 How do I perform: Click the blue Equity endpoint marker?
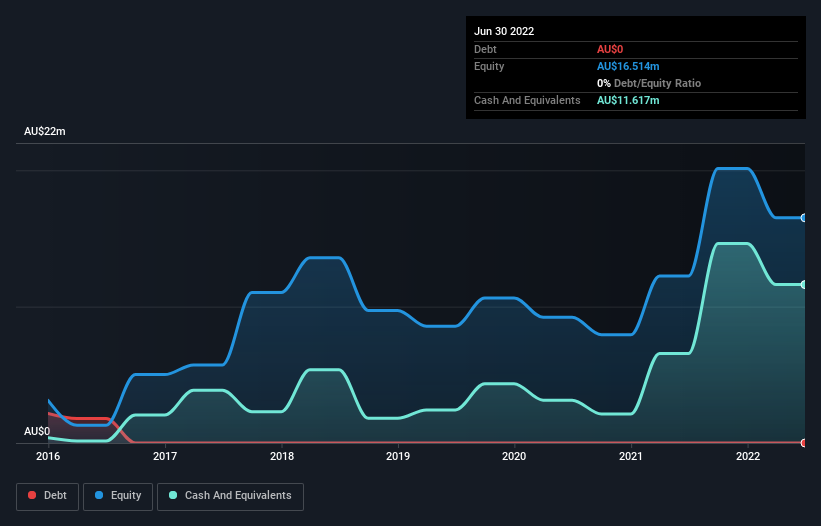pos(804,218)
